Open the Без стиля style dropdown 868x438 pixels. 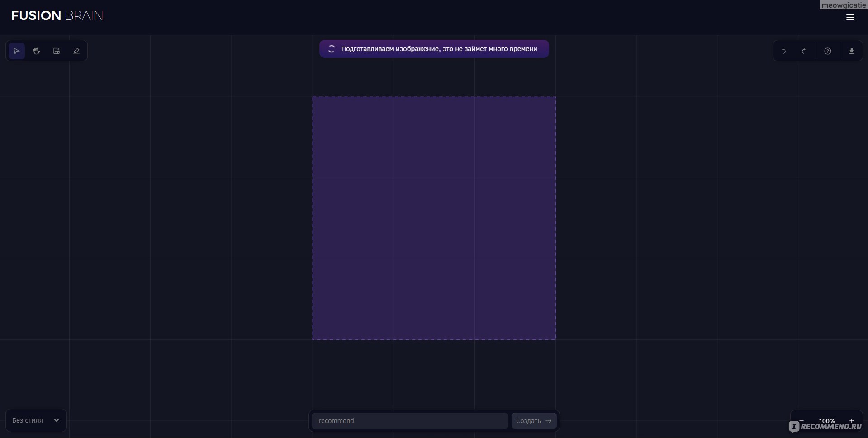point(36,420)
